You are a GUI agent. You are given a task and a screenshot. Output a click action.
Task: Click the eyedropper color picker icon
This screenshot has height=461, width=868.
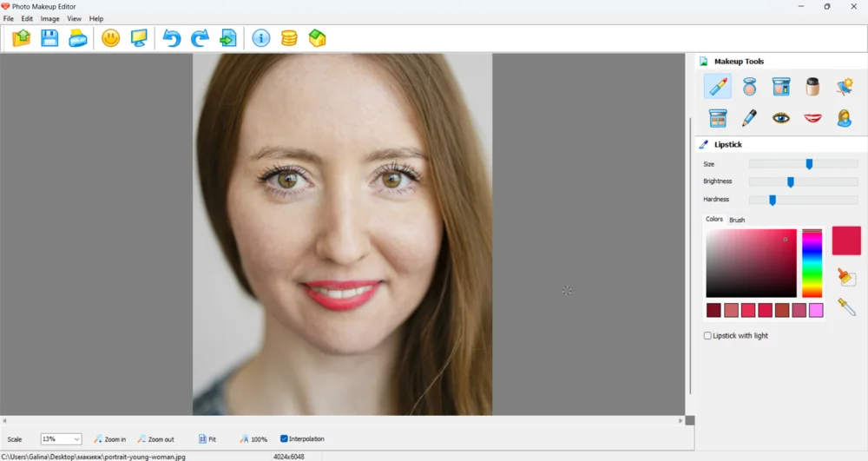[846, 306]
